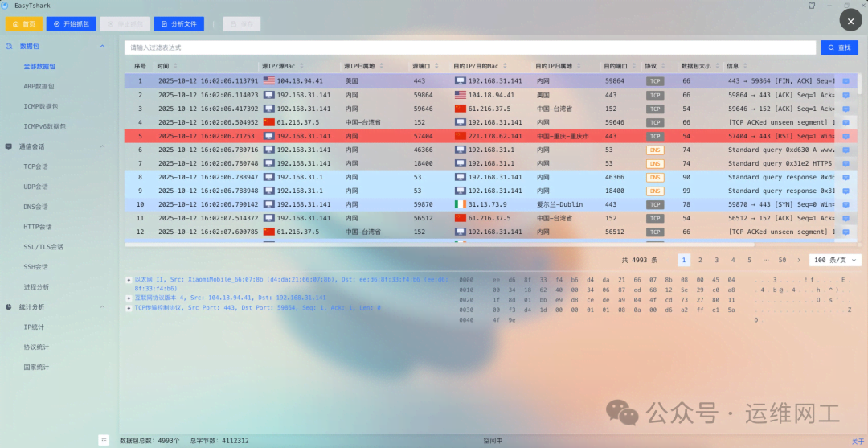The width and height of the screenshot is (868, 448).
Task: Click the filter expression input field
Action: click(x=470, y=47)
